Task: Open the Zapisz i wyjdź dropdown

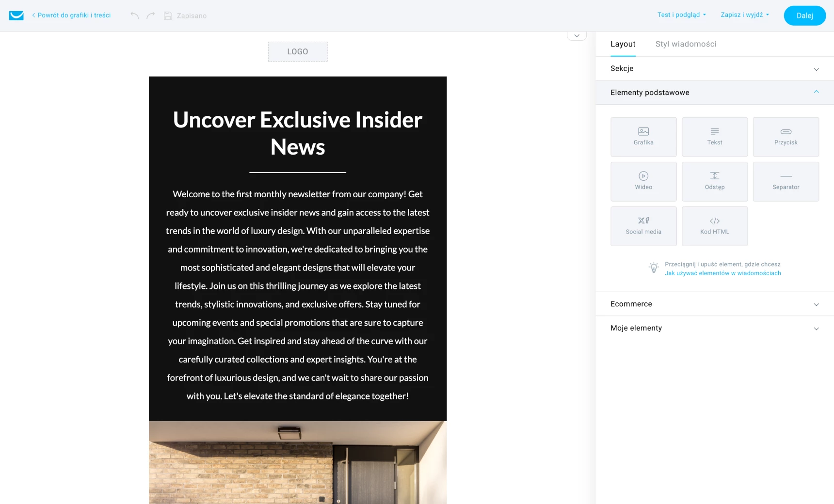Action: pyautogui.click(x=744, y=15)
